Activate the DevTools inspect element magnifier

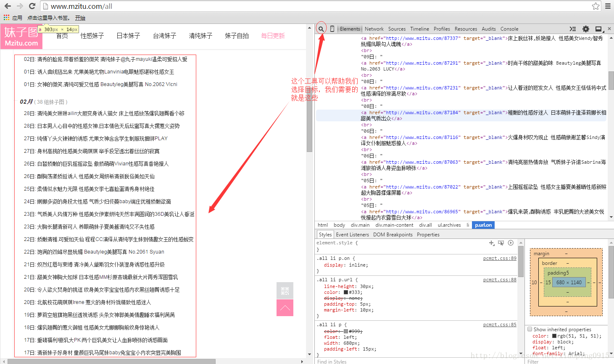(x=321, y=29)
